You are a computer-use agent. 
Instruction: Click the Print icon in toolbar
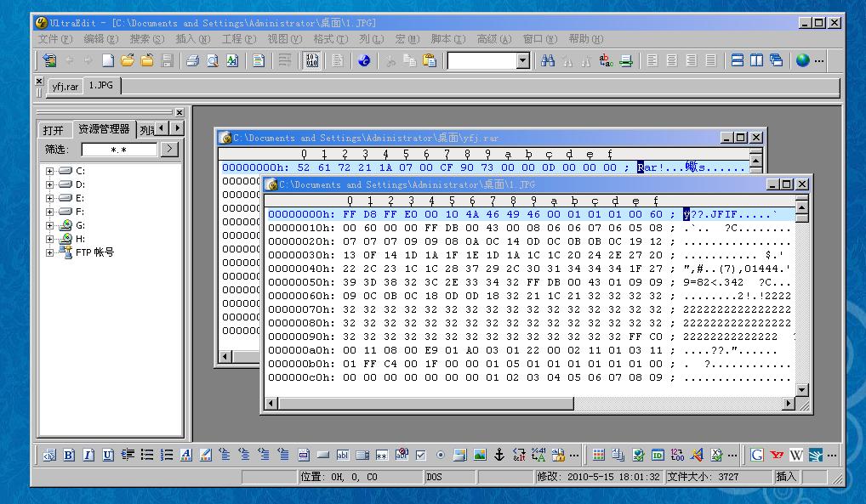click(x=192, y=60)
